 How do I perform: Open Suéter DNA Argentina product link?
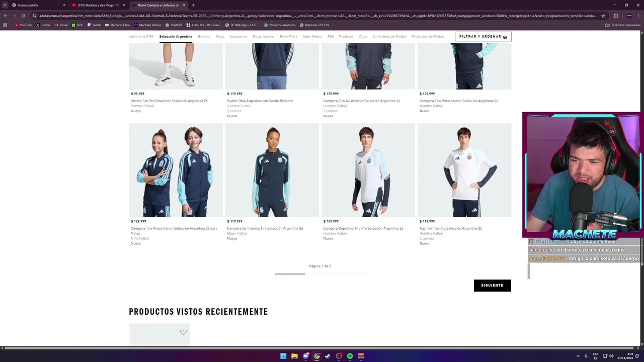click(260, 101)
